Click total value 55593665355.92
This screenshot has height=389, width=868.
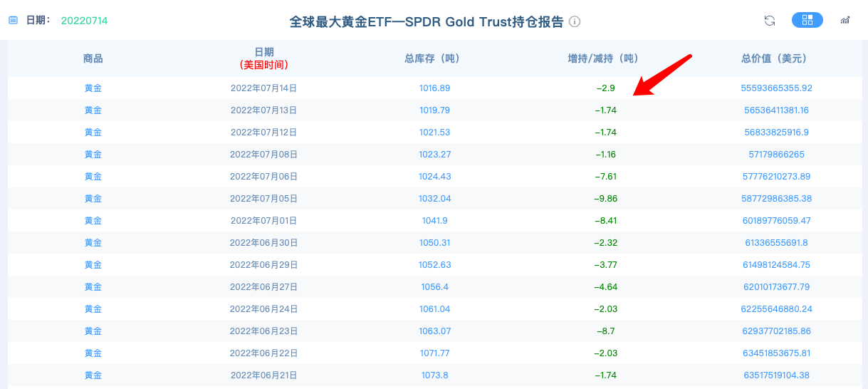coord(776,88)
